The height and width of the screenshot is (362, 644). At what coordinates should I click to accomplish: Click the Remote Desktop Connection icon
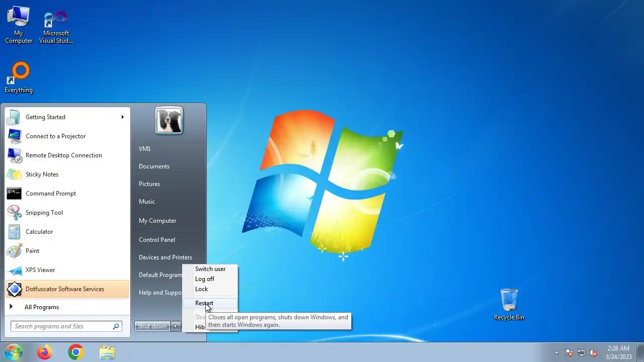[x=14, y=155]
